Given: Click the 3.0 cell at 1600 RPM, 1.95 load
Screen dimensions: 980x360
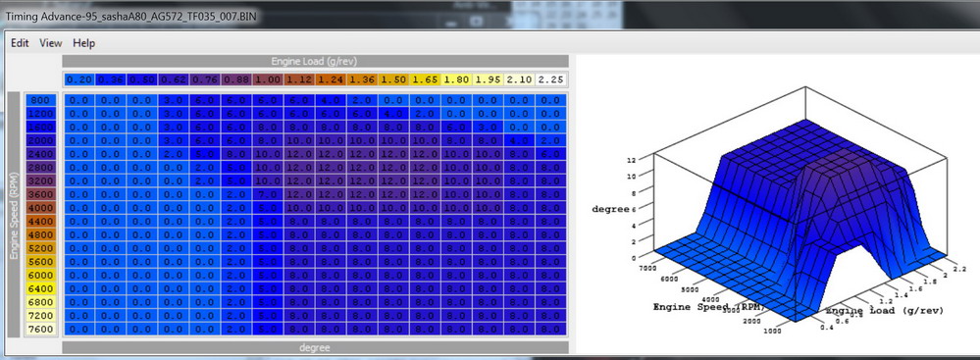Looking at the screenshot, I should pyautogui.click(x=489, y=128).
